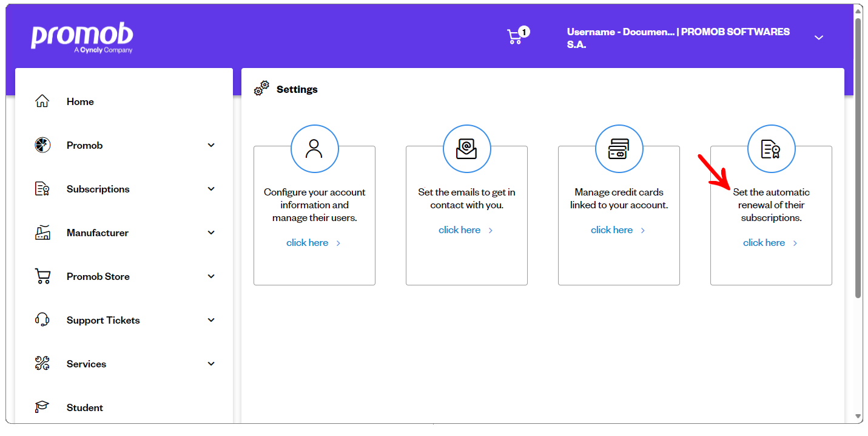Click the scrollbar down arrow
This screenshot has height=436, width=868.
tap(858, 417)
